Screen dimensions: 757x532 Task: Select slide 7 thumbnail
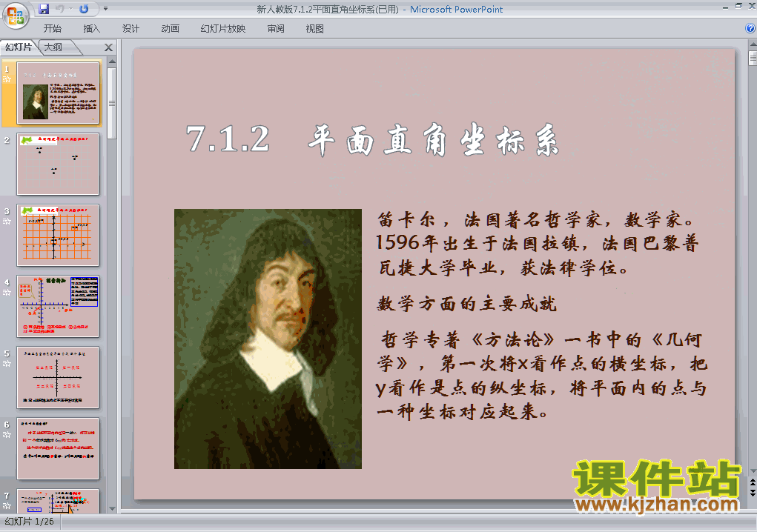tap(58, 501)
